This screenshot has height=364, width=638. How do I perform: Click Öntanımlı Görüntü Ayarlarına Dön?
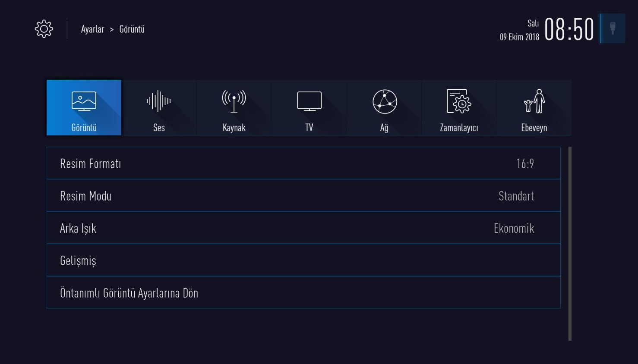(x=302, y=292)
